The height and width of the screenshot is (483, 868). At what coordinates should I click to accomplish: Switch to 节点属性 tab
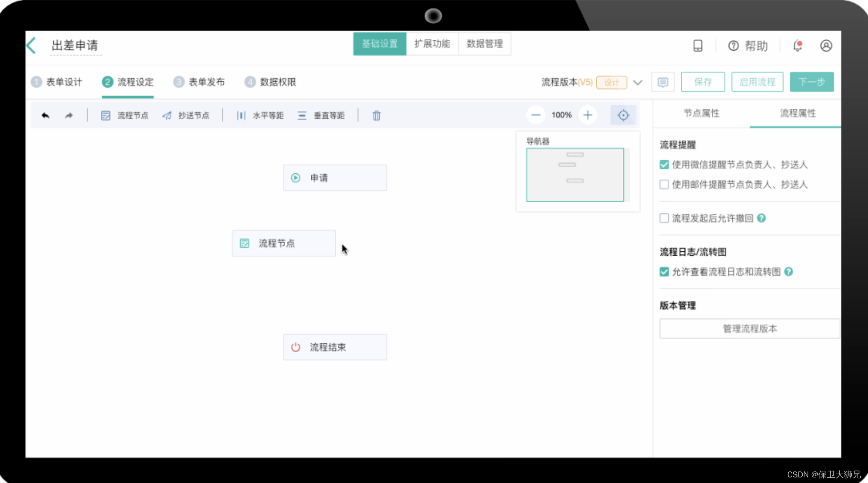click(701, 113)
